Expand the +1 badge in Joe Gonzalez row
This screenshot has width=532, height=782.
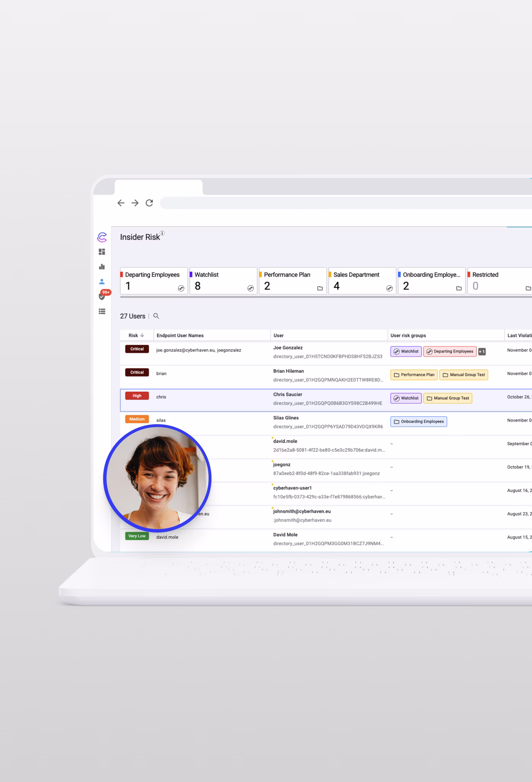pos(482,352)
